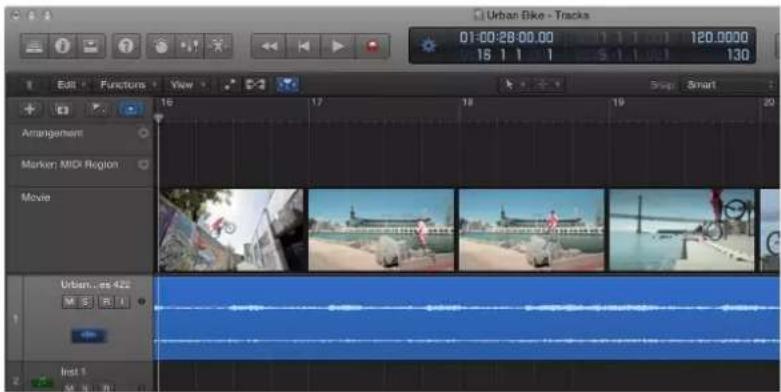
Task: Open the Mixer faders button
Action: 189,46
